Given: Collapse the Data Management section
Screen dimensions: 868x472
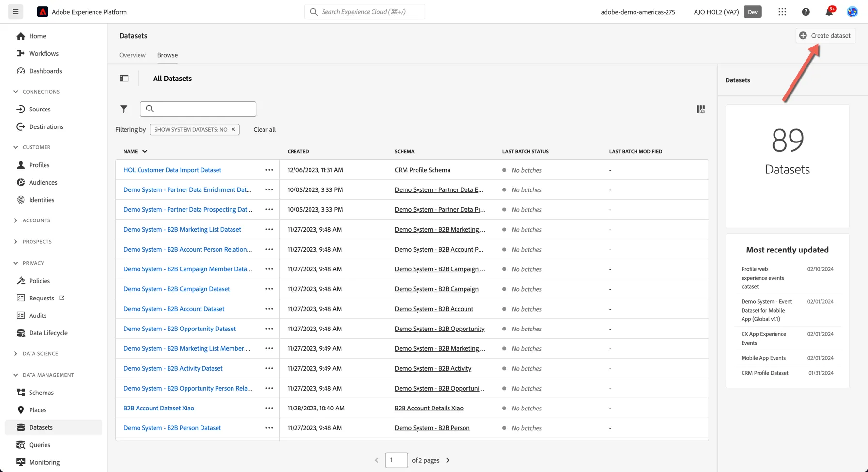Looking at the screenshot, I should (15, 375).
